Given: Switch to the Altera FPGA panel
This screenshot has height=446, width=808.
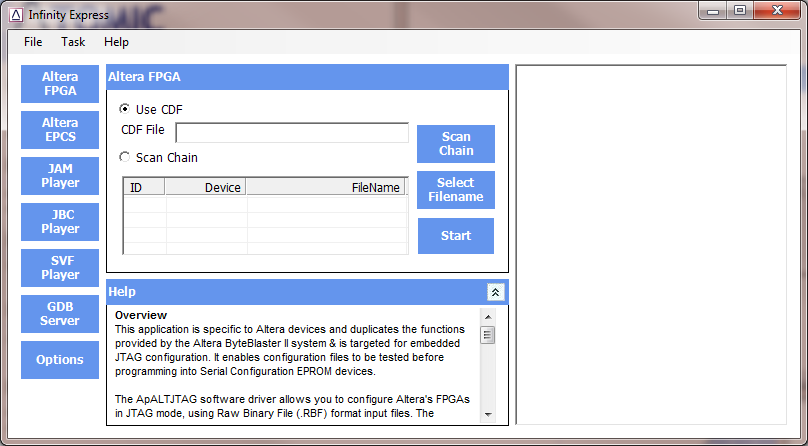Looking at the screenshot, I should (60, 84).
